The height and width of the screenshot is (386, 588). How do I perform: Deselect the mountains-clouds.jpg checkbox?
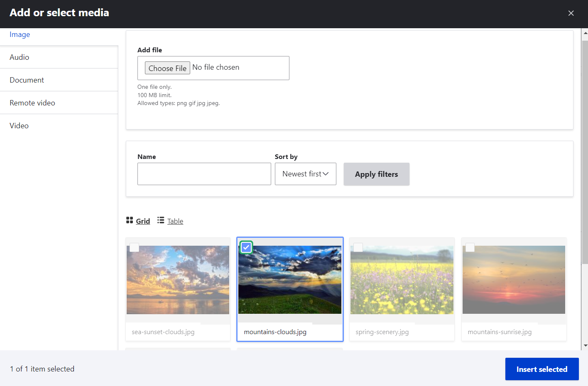click(x=246, y=247)
